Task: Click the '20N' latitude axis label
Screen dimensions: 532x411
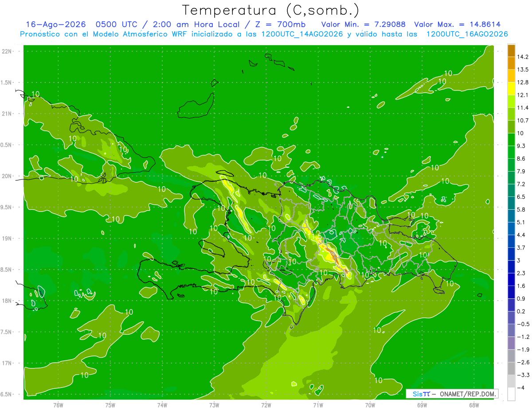Action: tap(8, 176)
